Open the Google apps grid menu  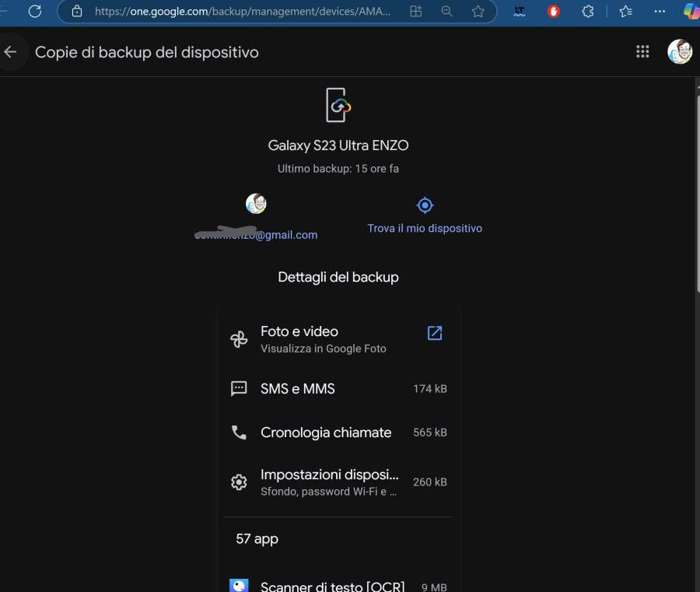642,51
